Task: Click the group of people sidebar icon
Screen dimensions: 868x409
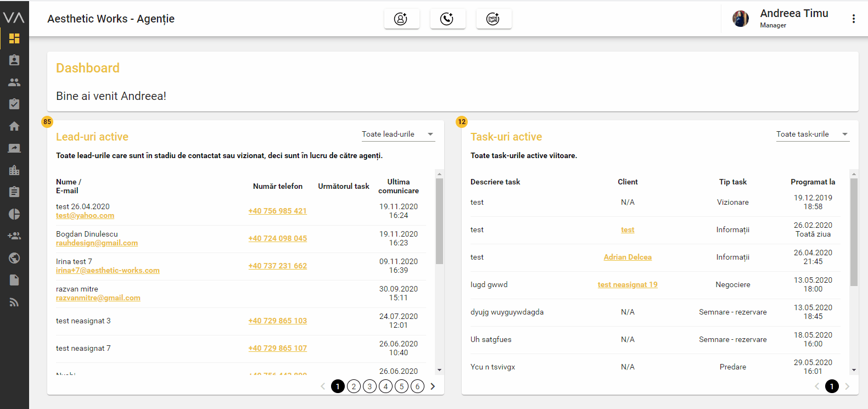Action: click(14, 82)
